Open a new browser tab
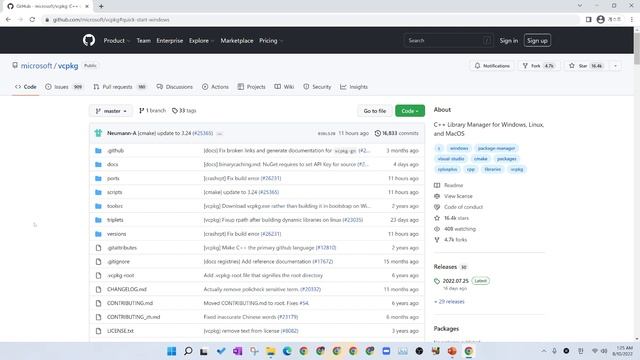 pos(101,6)
